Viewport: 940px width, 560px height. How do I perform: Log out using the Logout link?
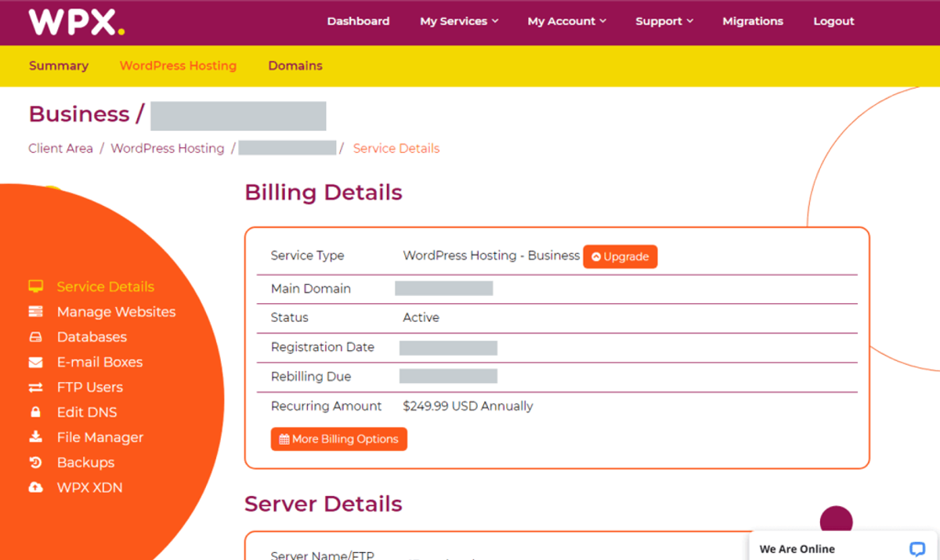[833, 21]
